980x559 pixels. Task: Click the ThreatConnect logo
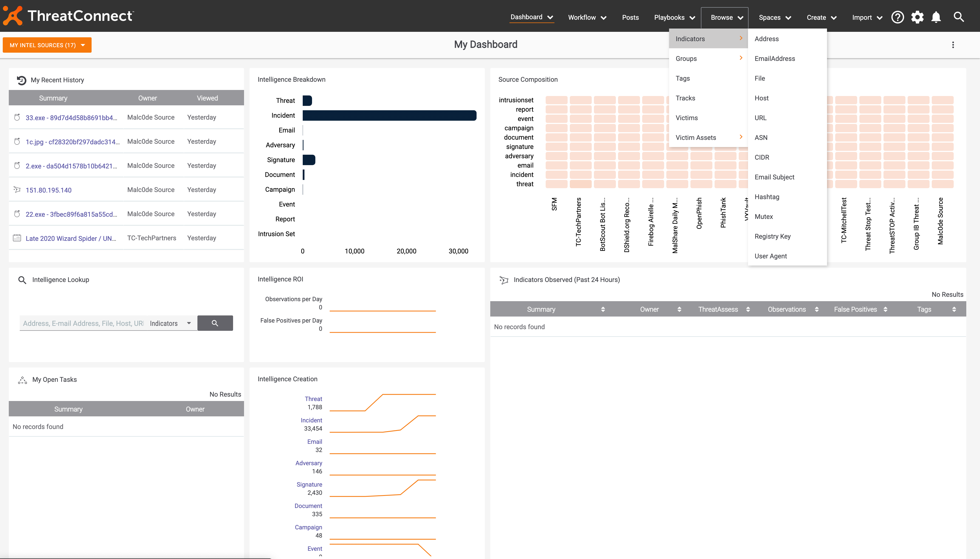coord(68,16)
